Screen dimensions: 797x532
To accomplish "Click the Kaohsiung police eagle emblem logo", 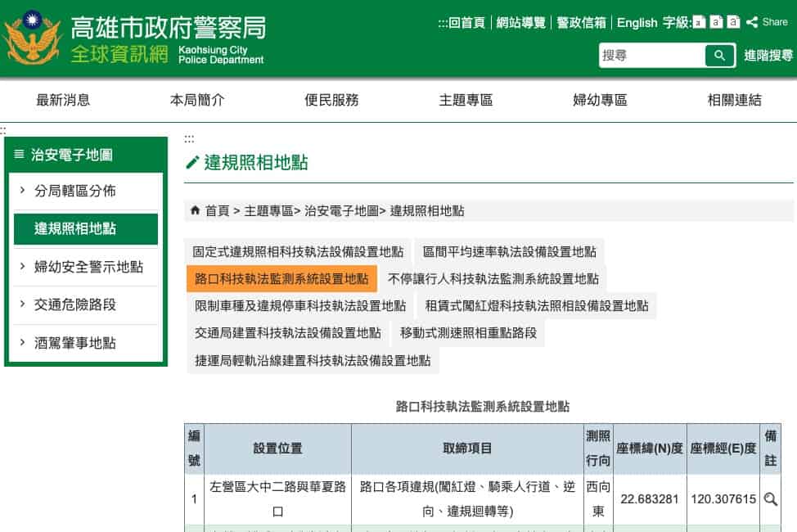I will click(32, 38).
